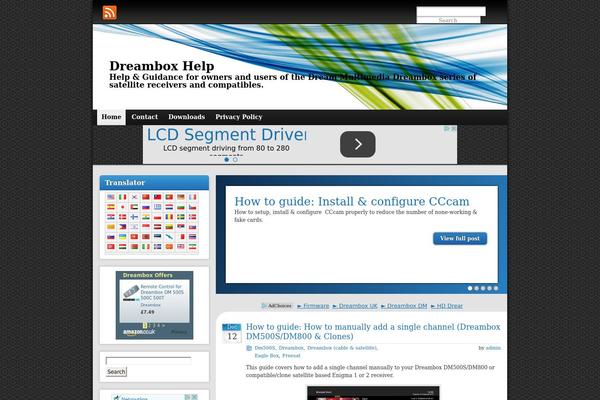This screenshot has height=400, width=600.
Task: View the Privacy Policy page
Action: click(239, 117)
